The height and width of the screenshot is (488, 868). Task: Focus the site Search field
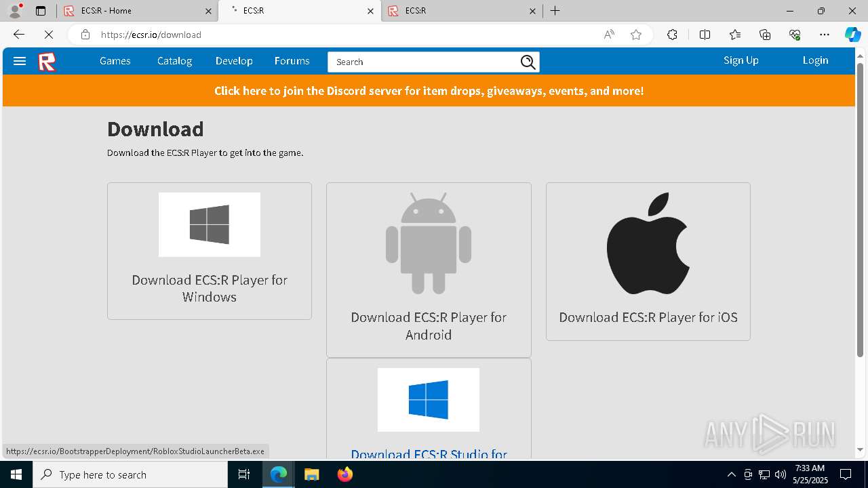pyautogui.click(x=424, y=62)
